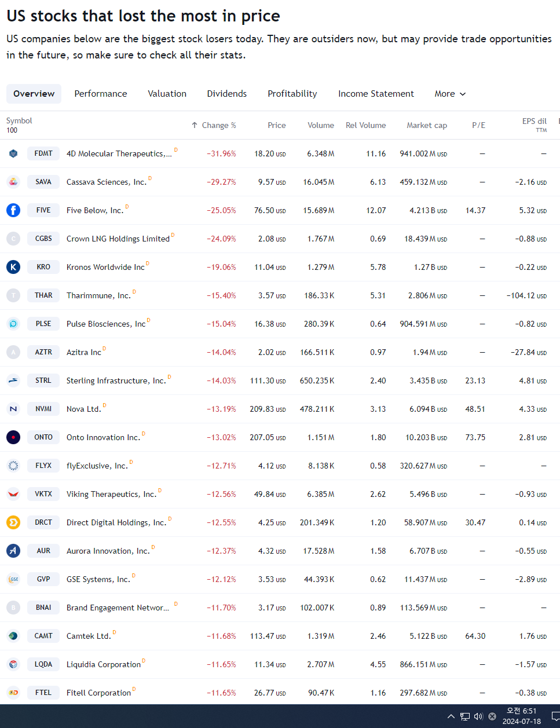
Task: Click the flyExclusive logo icon
Action: click(x=13, y=466)
